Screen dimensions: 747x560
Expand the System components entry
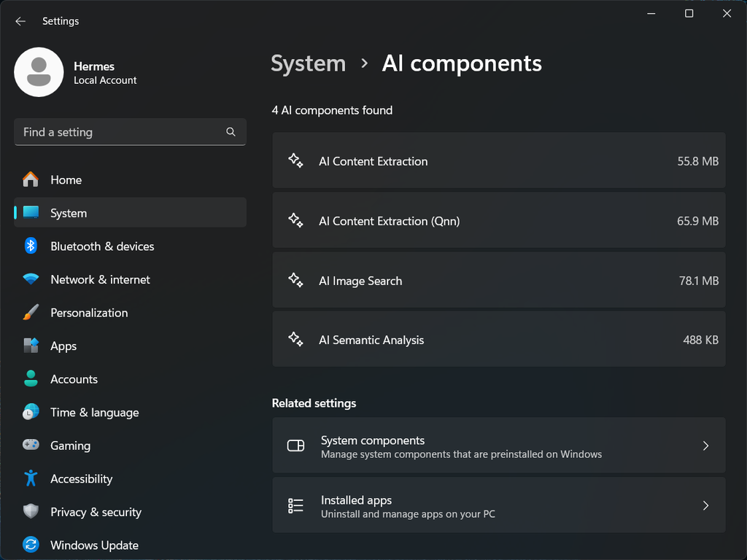coord(499,446)
